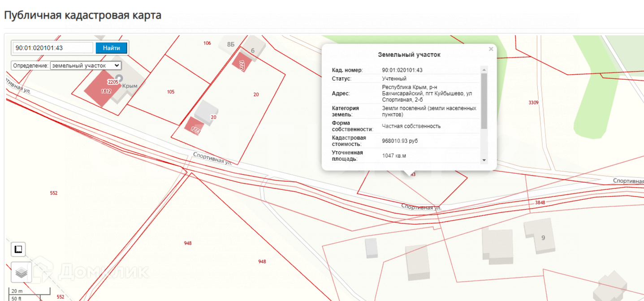Click the Категория земель label

pyautogui.click(x=346, y=111)
